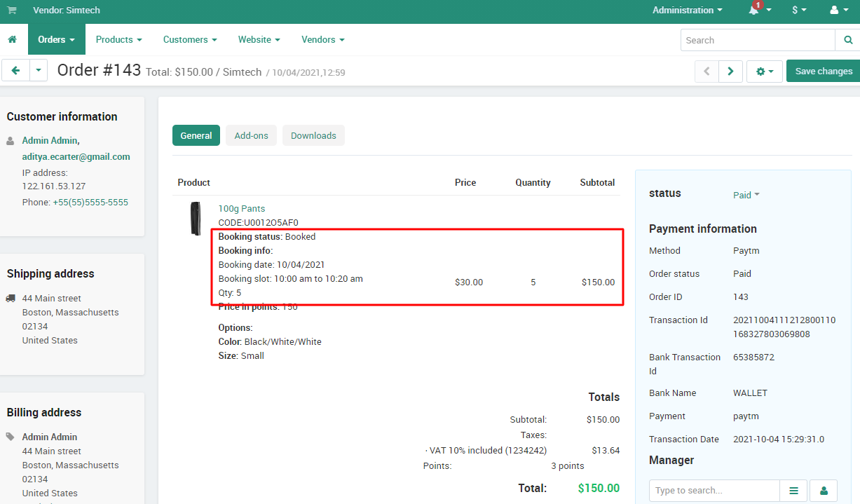Go to next order chevron

pos(730,71)
